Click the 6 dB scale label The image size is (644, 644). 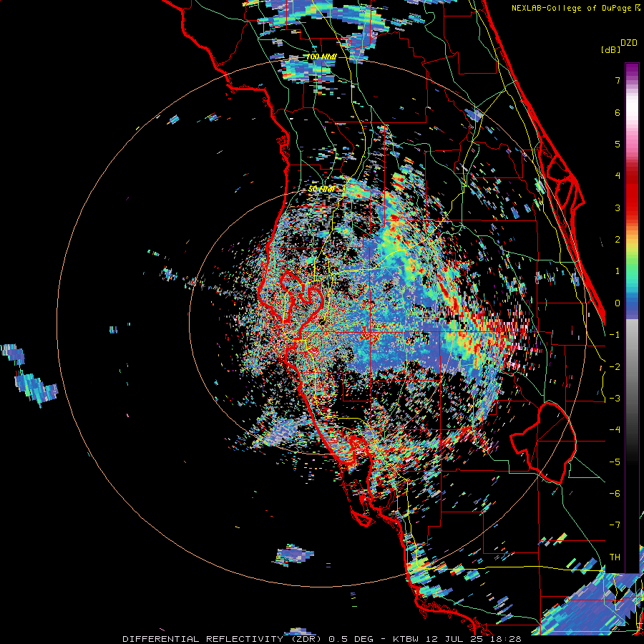click(x=618, y=112)
